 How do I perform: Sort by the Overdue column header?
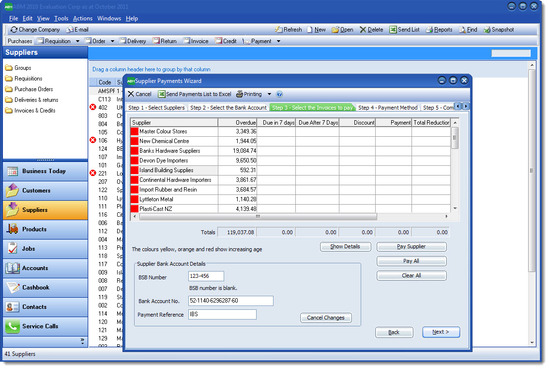(237, 123)
